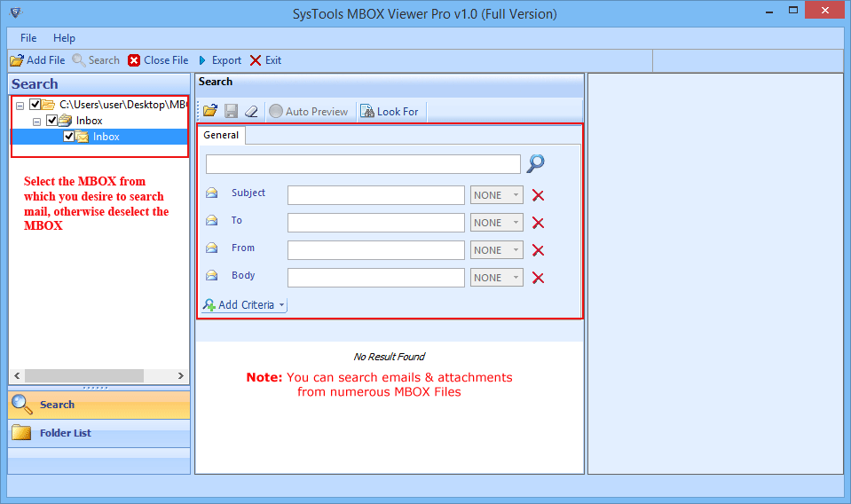851x504 pixels.
Task: Toggle the Auto Preview option
Action: (x=308, y=111)
